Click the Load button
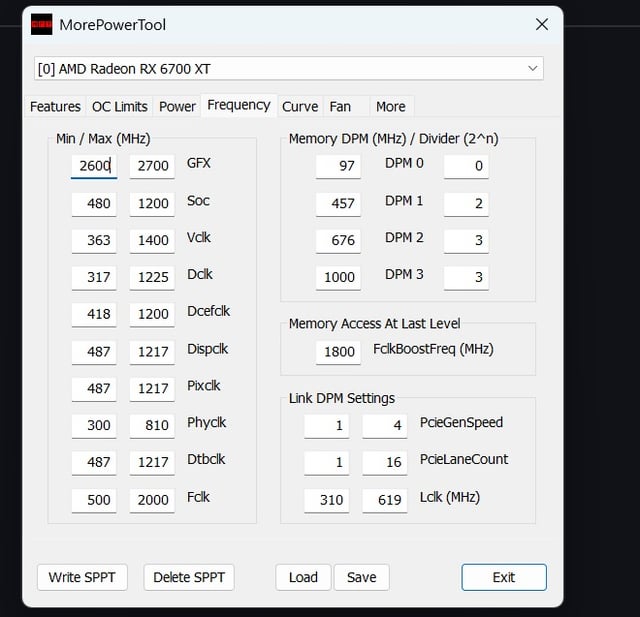This screenshot has width=640, height=617. click(x=303, y=577)
